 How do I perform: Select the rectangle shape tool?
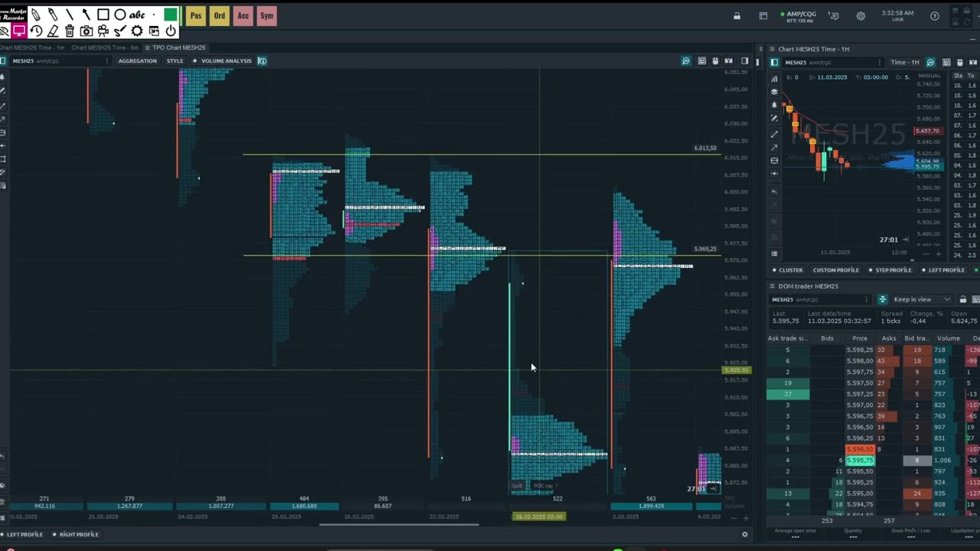[x=103, y=15]
